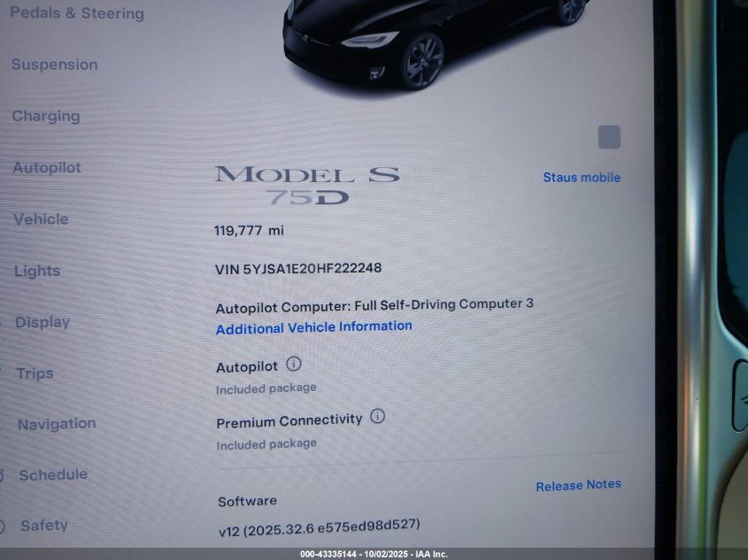The width and height of the screenshot is (748, 560).
Task: Go to Autopilot settings in sidebar
Action: 47,167
